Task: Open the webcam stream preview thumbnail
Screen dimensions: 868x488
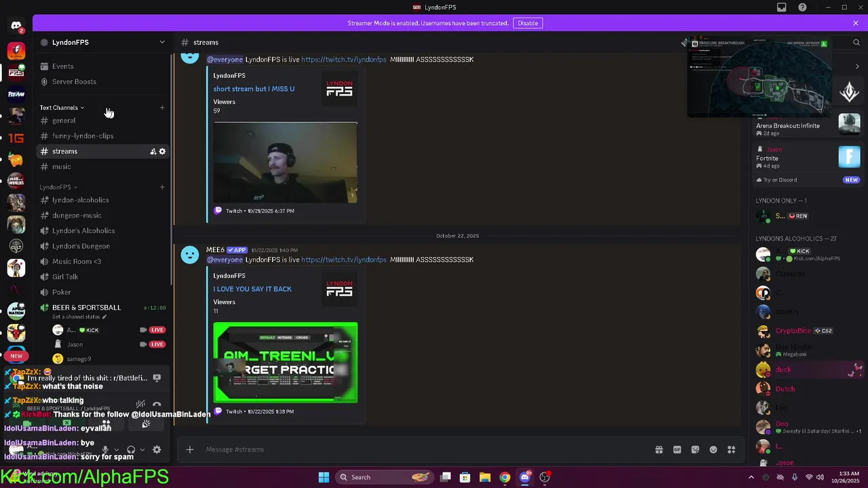Action: click(285, 163)
